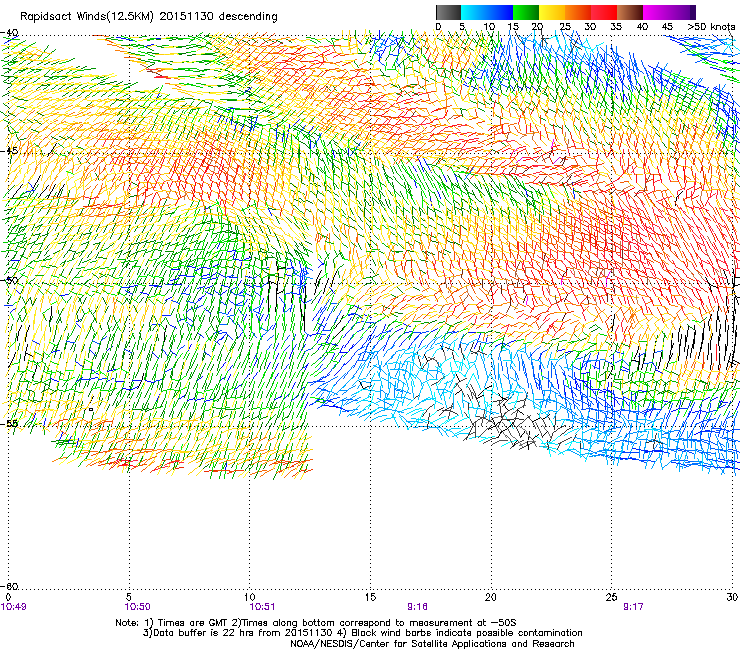Click the '10' longitude axis label
Viewport: 740px width, 650px height.
pyautogui.click(x=249, y=597)
